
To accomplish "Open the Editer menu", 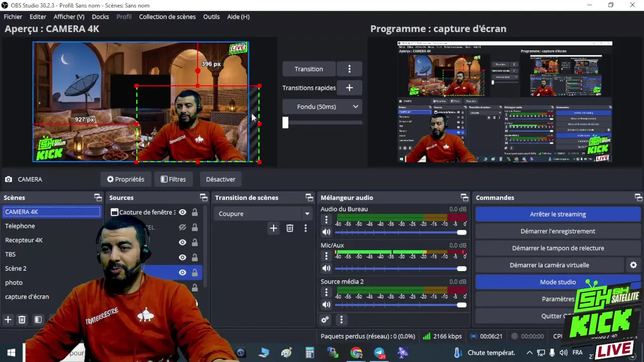I will tap(38, 17).
